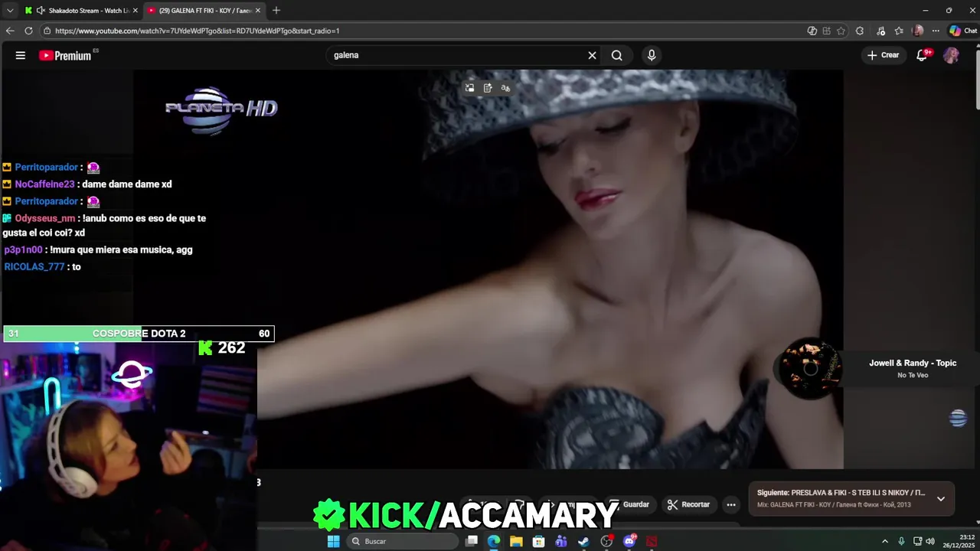Open browser extensions puzzle icon
Screen dimensions: 980x551
[860, 31]
